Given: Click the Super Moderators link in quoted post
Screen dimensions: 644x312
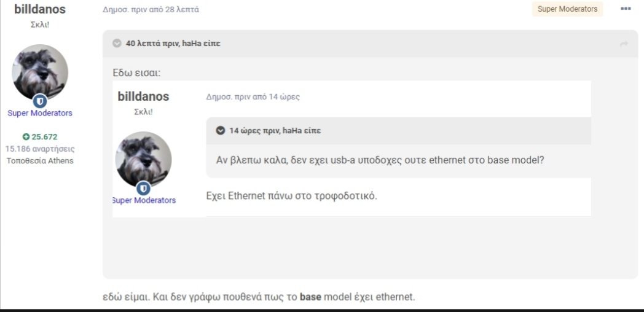Looking at the screenshot, I should 144,200.
